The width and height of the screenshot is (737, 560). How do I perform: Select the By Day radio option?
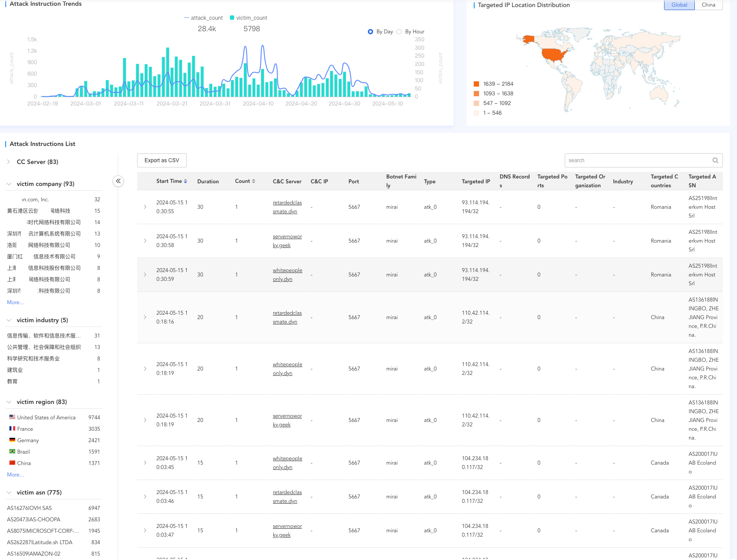click(370, 32)
